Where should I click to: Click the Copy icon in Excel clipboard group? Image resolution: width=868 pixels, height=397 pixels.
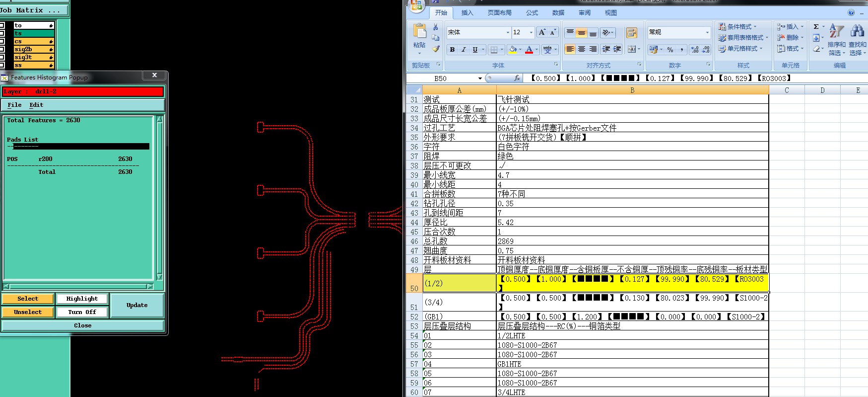click(x=435, y=38)
